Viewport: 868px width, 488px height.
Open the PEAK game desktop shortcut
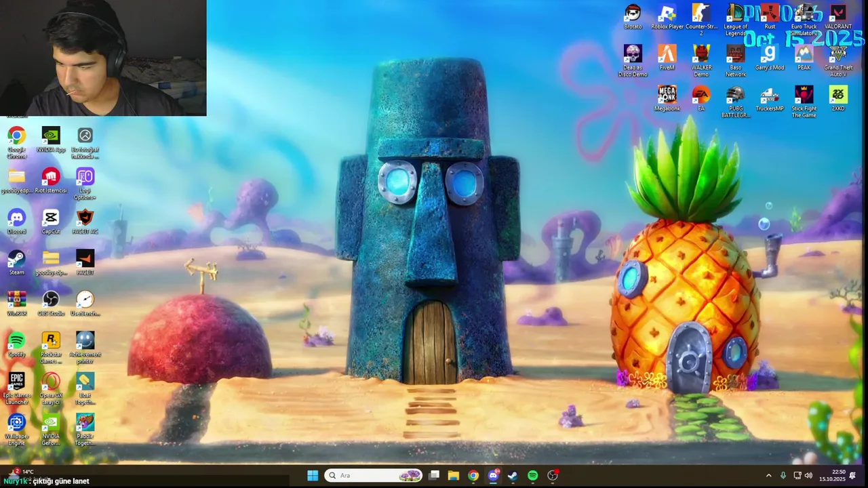click(804, 58)
